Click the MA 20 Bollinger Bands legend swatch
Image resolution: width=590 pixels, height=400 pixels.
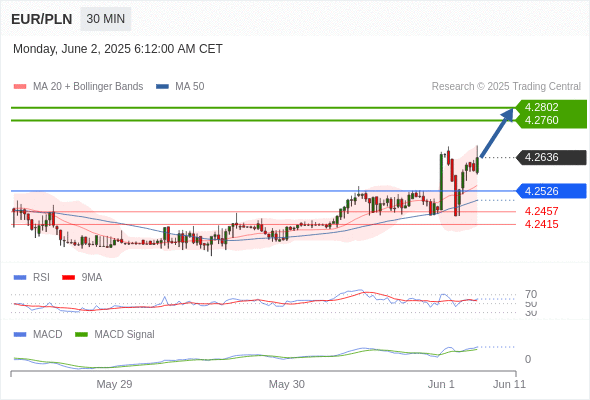20,87
